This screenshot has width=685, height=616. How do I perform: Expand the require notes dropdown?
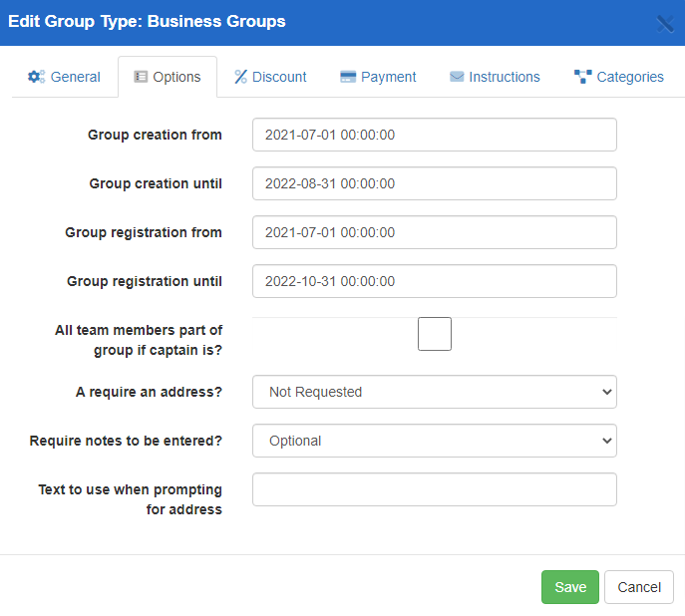point(435,441)
